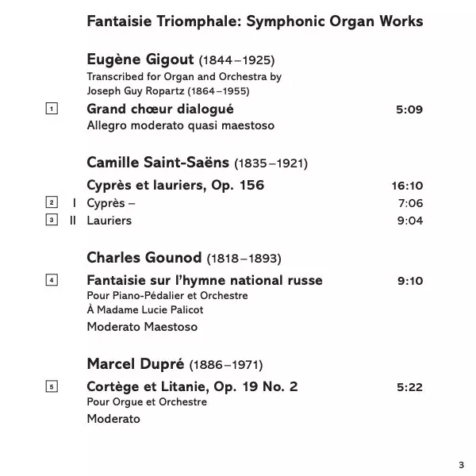The image size is (476, 476).
Task: Select the composer name Marcel Dupré
Action: pos(135,364)
